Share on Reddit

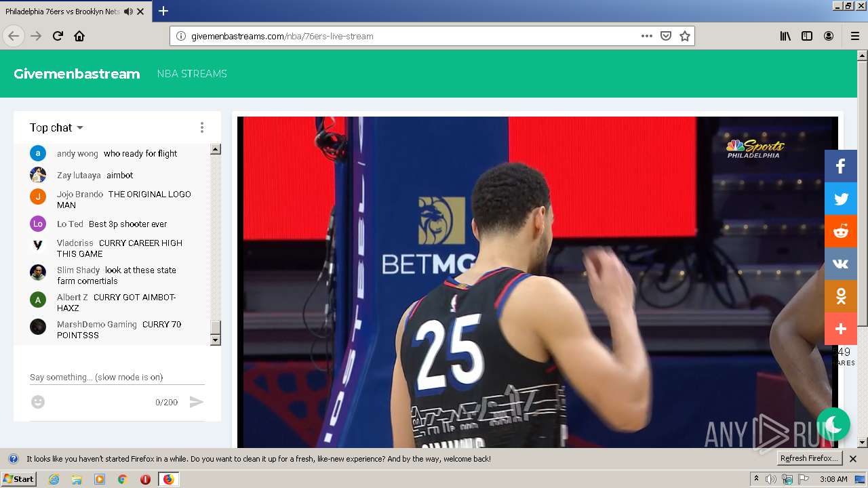[841, 231]
